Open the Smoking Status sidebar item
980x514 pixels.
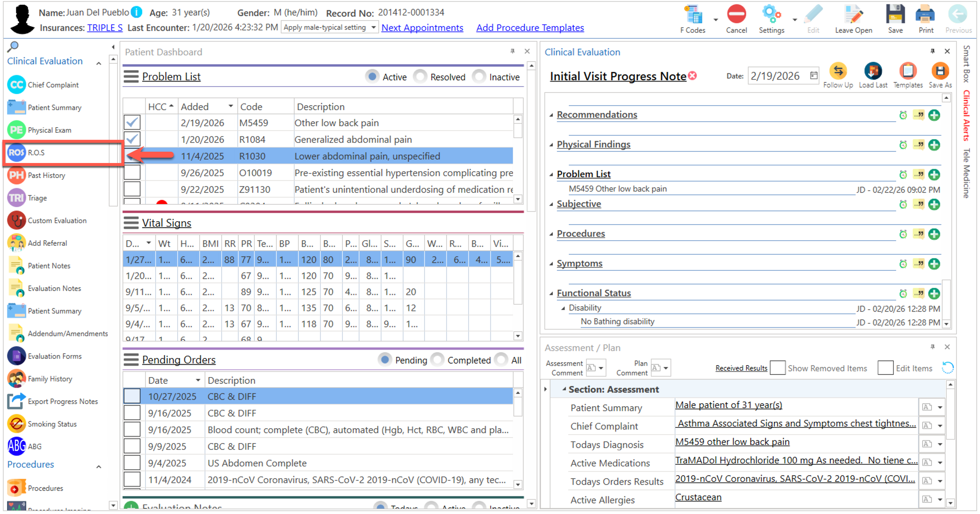52,424
